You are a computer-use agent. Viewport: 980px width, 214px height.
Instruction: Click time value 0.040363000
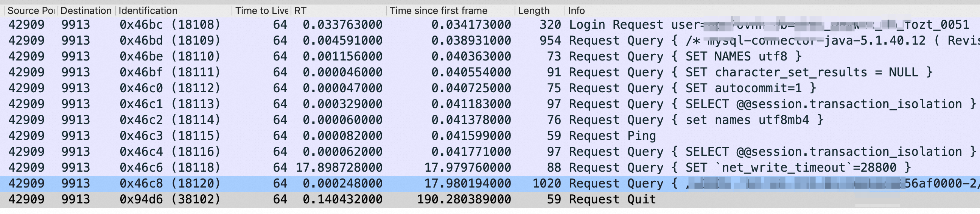[471, 57]
